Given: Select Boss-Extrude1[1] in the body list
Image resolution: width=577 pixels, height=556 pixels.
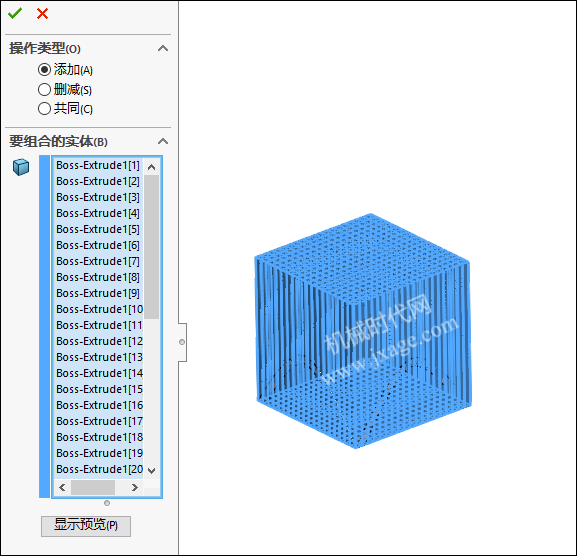Looking at the screenshot, I should [99, 166].
